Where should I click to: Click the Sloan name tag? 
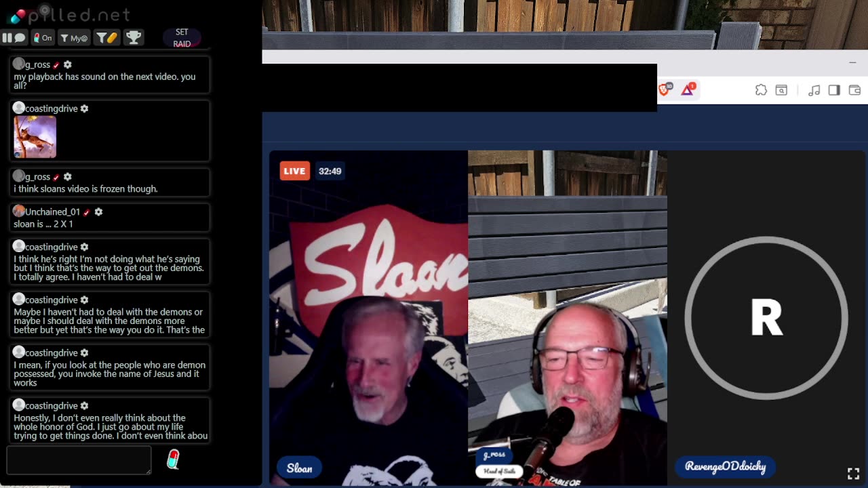tap(299, 468)
